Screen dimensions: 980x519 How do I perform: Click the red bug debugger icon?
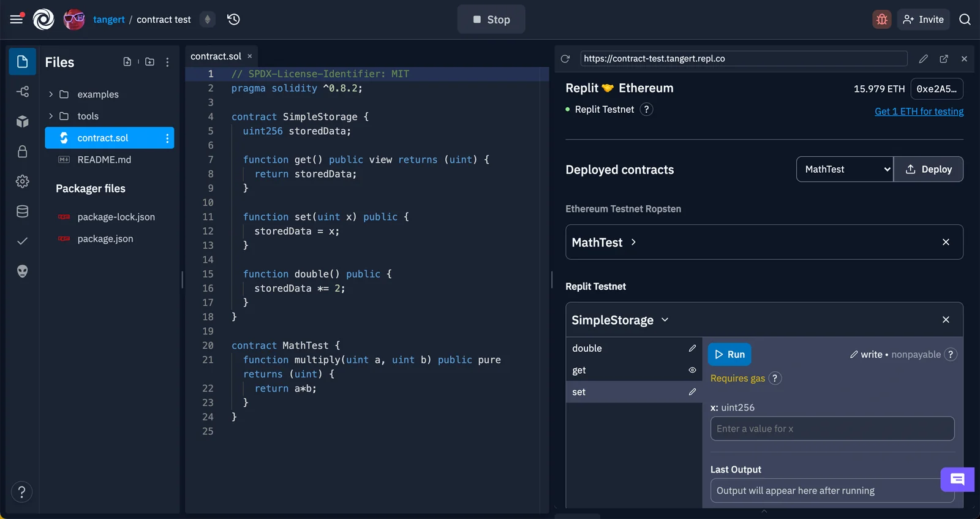click(881, 20)
